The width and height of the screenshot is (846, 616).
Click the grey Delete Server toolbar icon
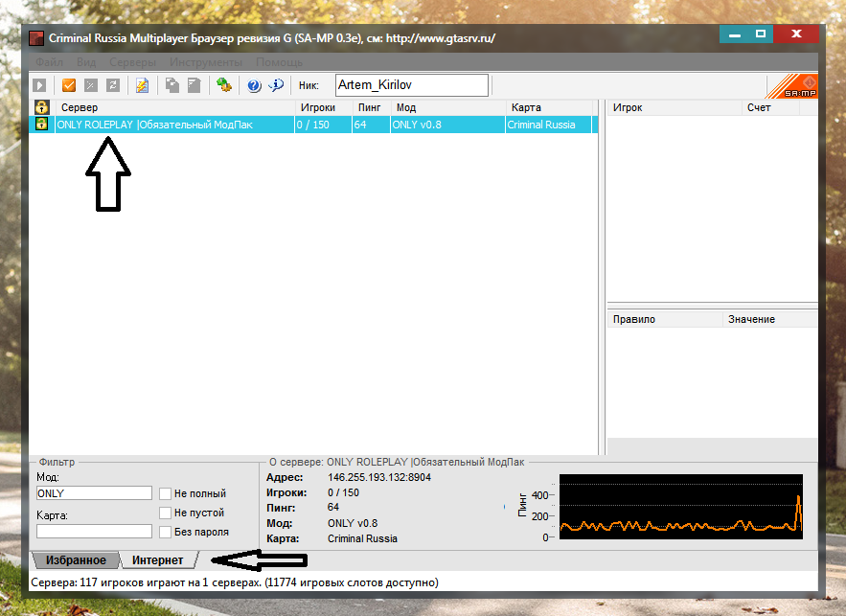pyautogui.click(x=91, y=85)
